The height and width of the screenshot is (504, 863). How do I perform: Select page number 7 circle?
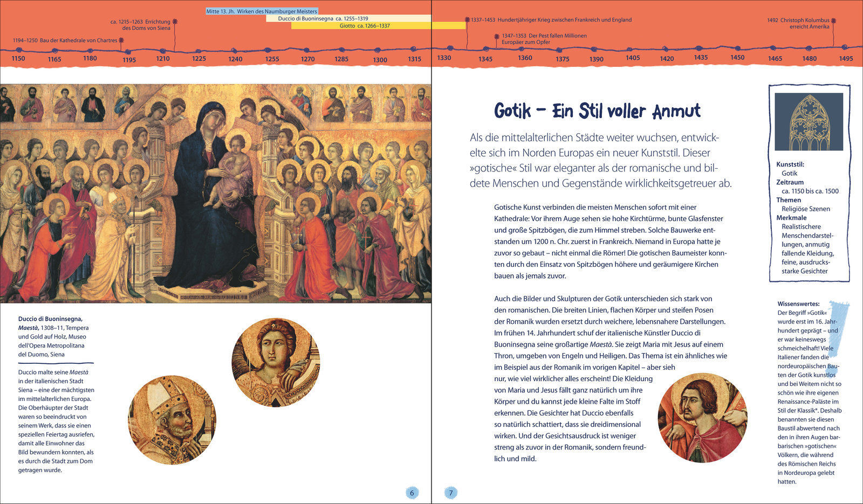[x=451, y=492]
